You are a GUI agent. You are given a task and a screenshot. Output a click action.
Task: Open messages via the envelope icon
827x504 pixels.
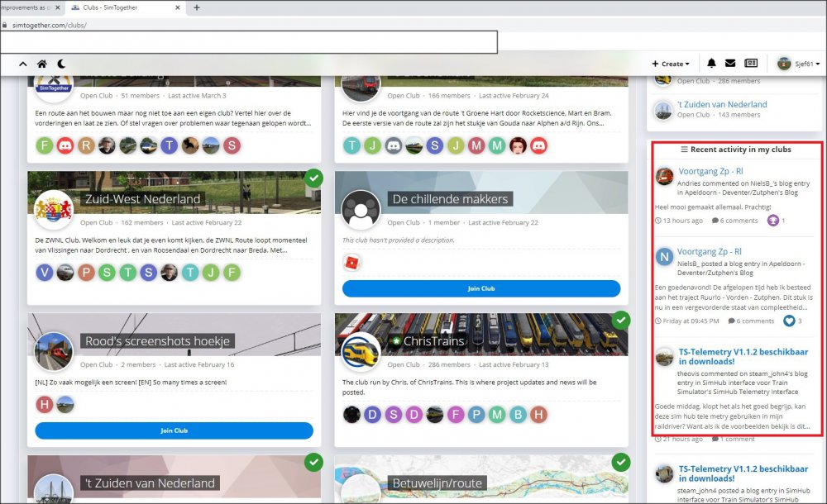click(730, 64)
